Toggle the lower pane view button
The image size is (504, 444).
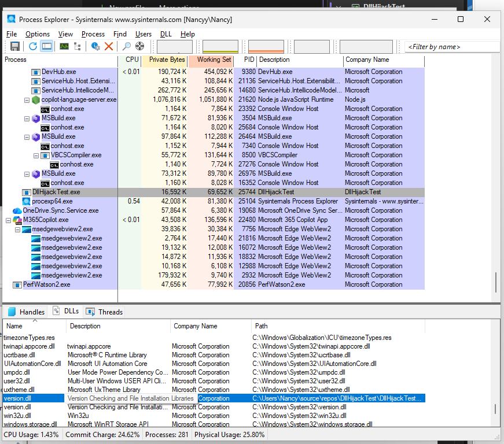coord(47,47)
